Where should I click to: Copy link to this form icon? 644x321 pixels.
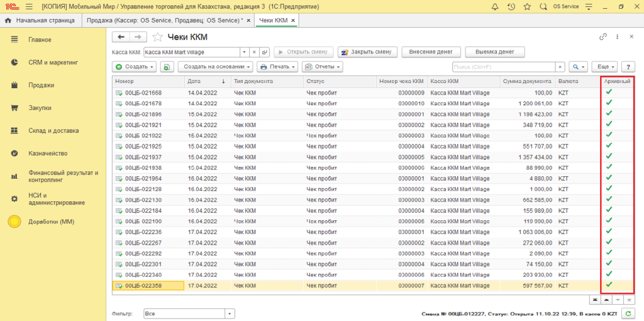(603, 37)
